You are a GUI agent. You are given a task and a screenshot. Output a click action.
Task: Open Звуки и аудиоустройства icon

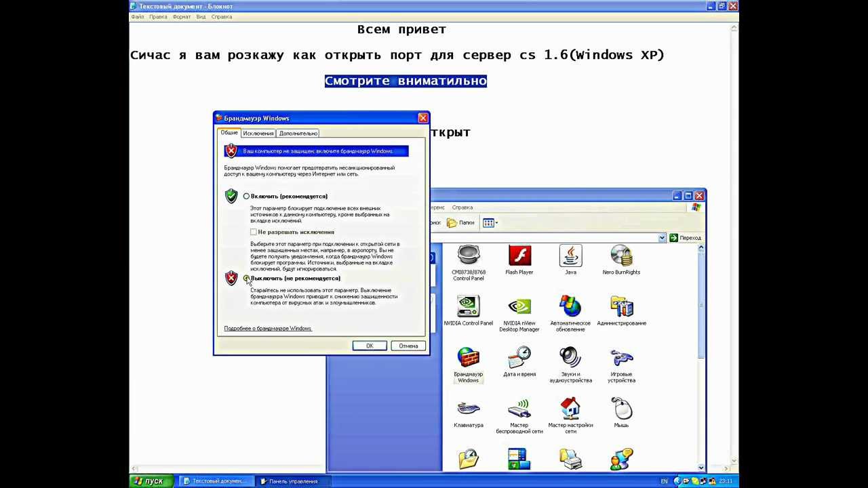click(x=570, y=365)
